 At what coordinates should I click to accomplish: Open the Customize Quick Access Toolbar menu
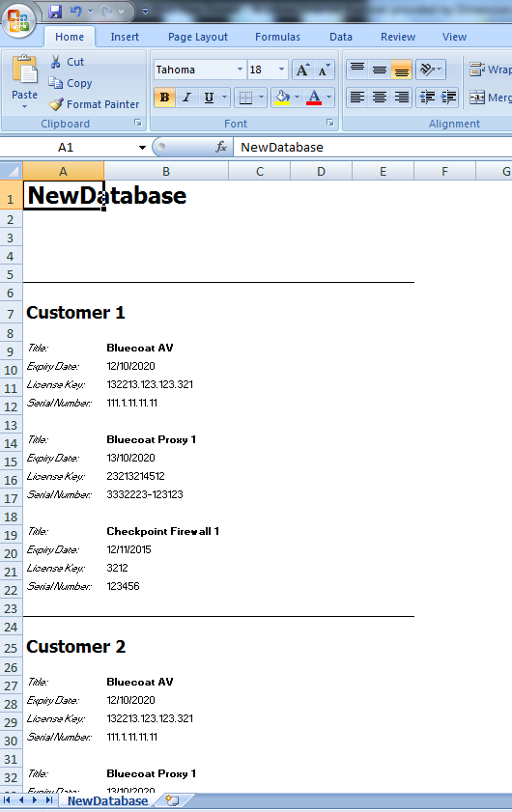[x=145, y=11]
